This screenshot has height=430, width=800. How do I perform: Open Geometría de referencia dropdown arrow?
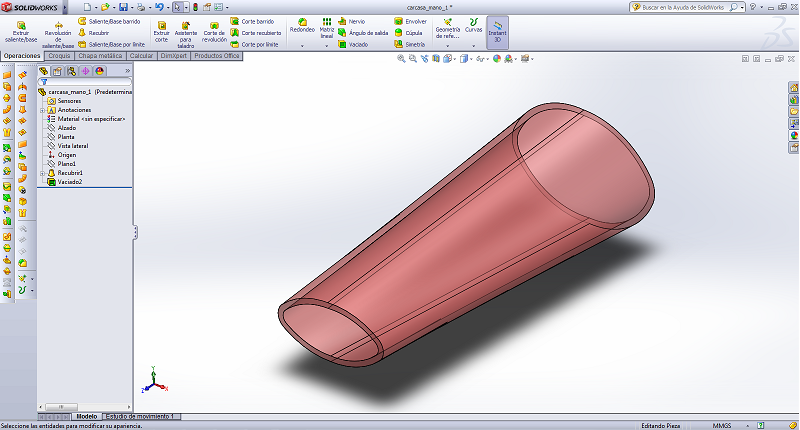click(447, 46)
